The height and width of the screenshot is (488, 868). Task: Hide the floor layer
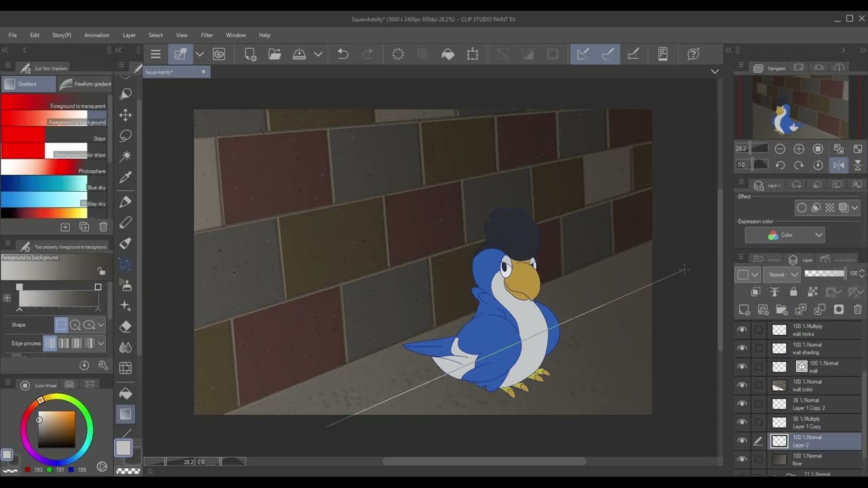(x=742, y=460)
